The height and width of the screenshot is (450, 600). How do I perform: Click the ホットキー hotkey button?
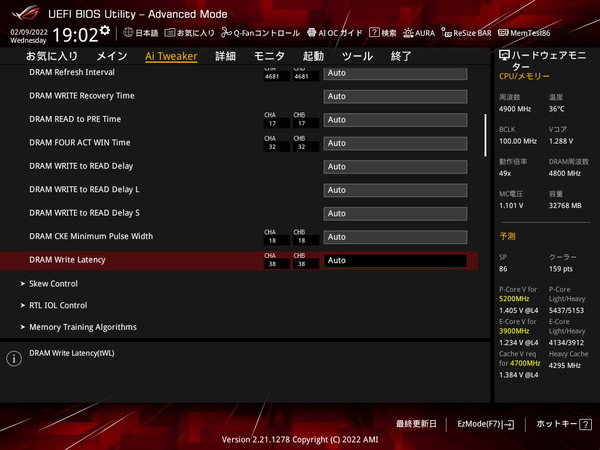click(557, 424)
